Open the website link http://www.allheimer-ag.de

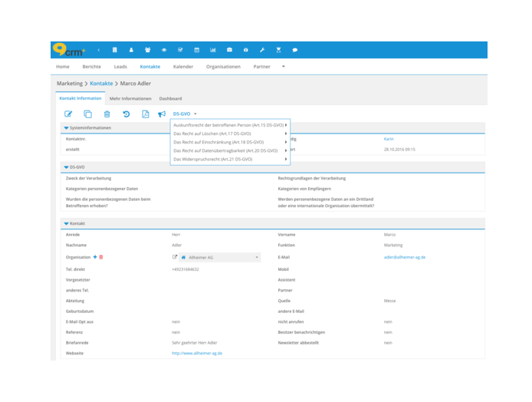[x=197, y=353]
